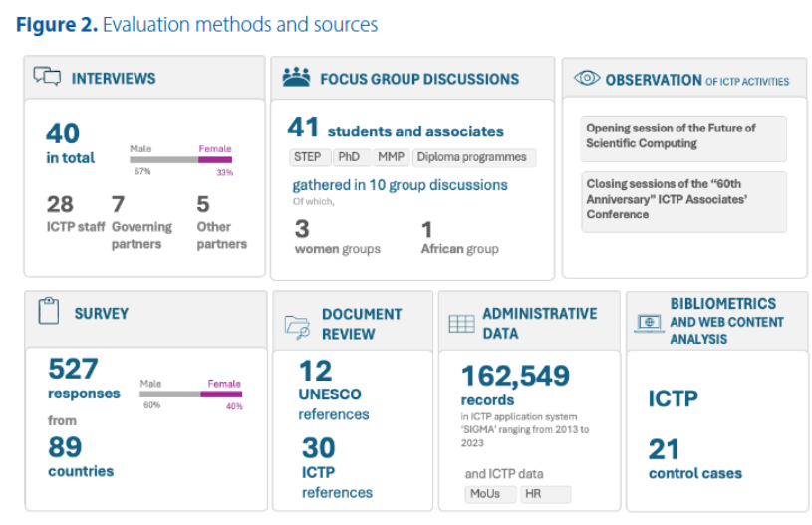Open the 60th Anniversary closing sessions box
812x525 pixels.
tap(683, 200)
